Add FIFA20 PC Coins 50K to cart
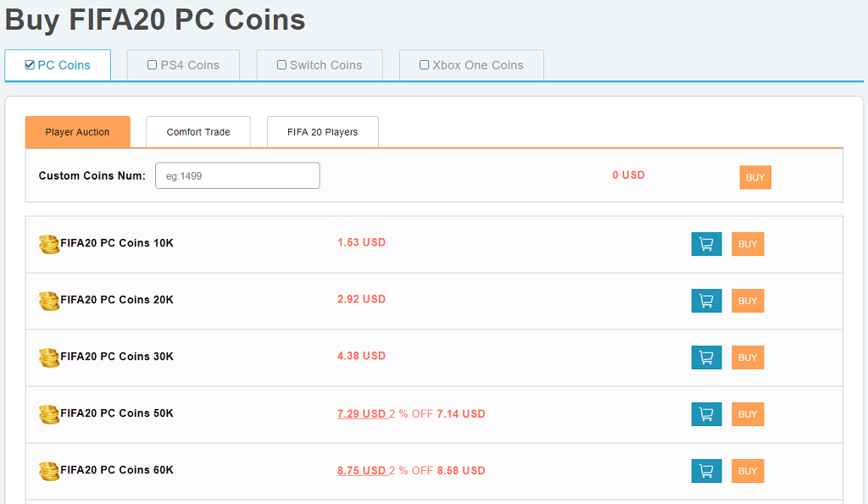This screenshot has width=868, height=504. tap(706, 414)
